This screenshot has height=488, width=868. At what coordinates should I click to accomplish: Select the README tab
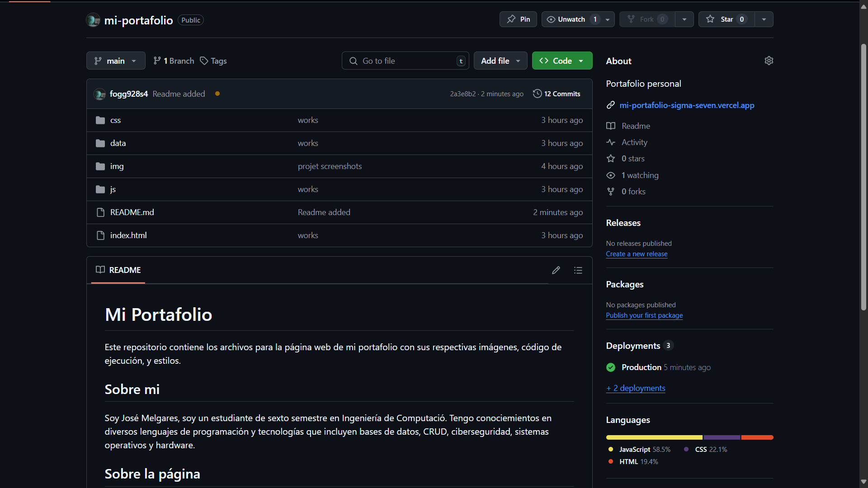coord(118,270)
